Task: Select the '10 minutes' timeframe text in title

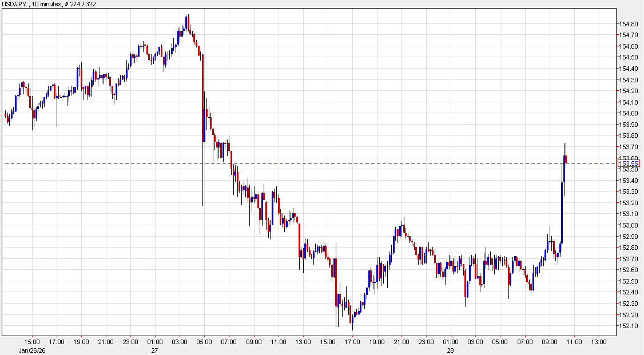Action: tap(47, 5)
